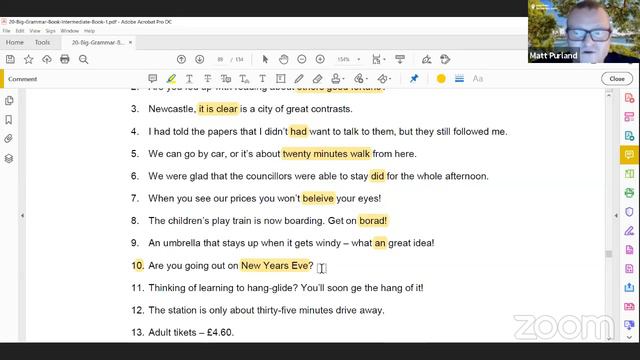Viewport: 640px width, 360px height.
Task: Add a sticky note comment
Action: tap(153, 78)
